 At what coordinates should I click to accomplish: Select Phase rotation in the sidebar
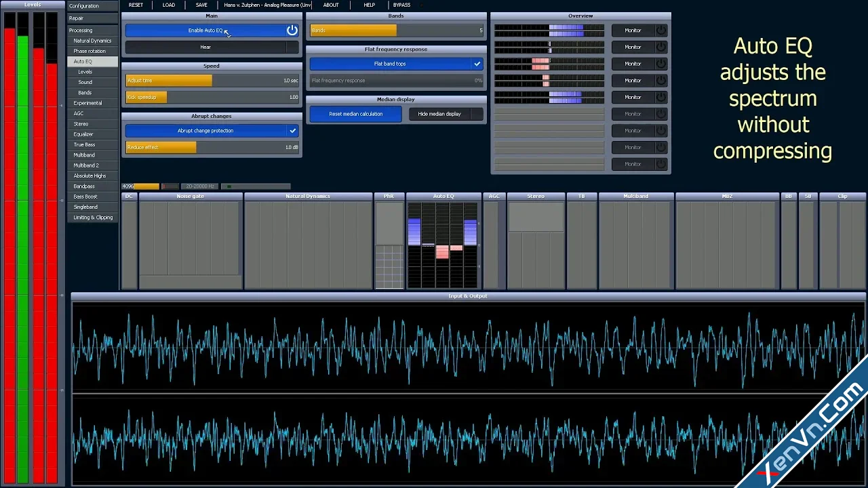pos(92,51)
